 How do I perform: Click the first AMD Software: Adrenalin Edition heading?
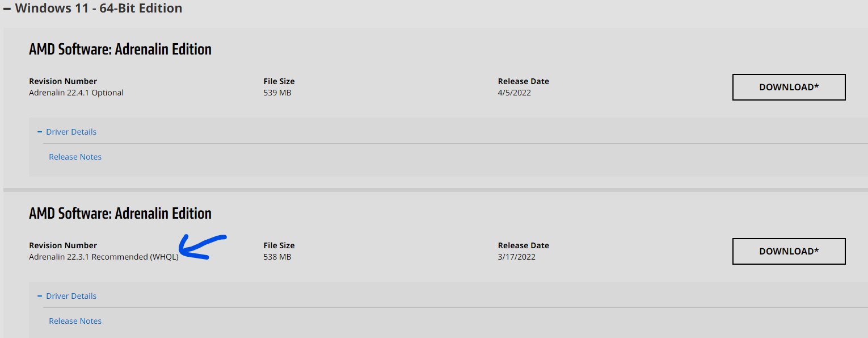point(120,49)
